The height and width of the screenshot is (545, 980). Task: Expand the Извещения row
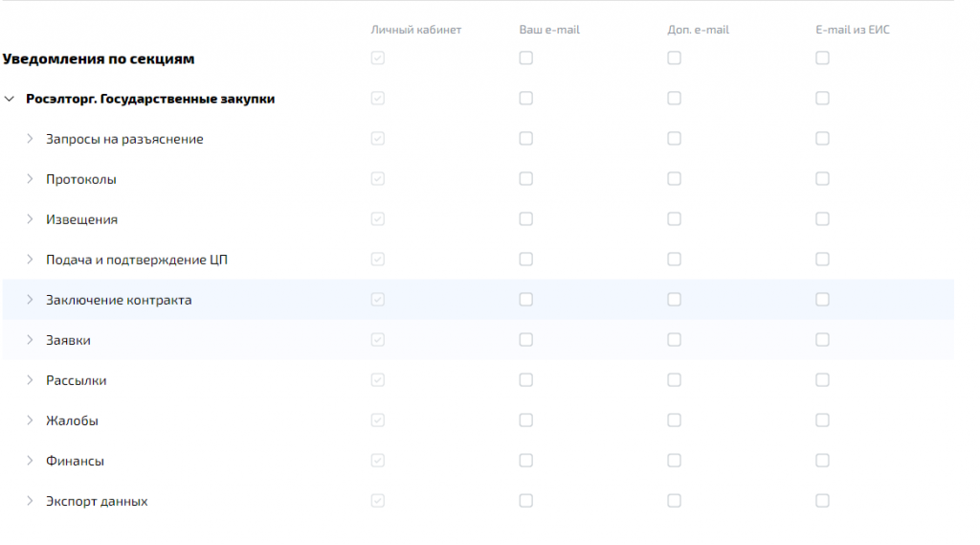[30, 219]
